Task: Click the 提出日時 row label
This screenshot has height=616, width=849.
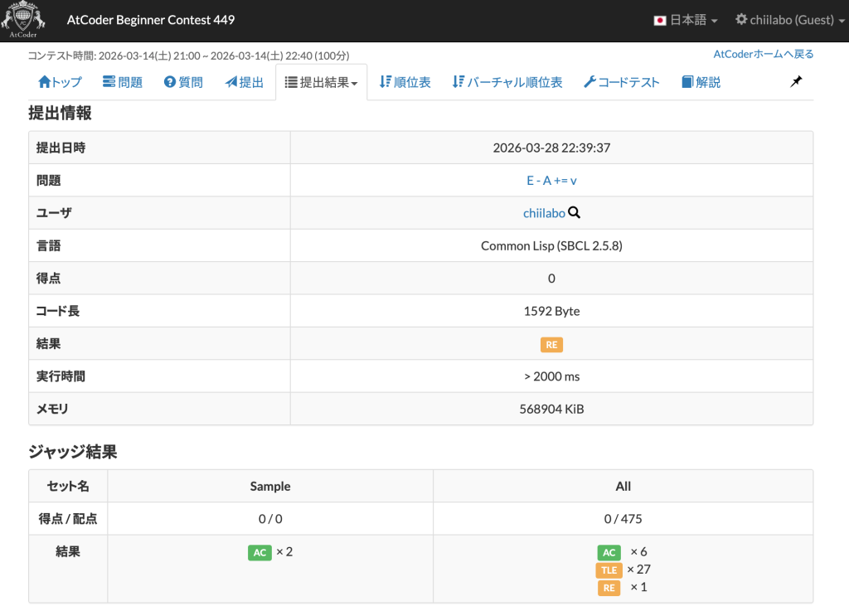Action: pos(61,148)
